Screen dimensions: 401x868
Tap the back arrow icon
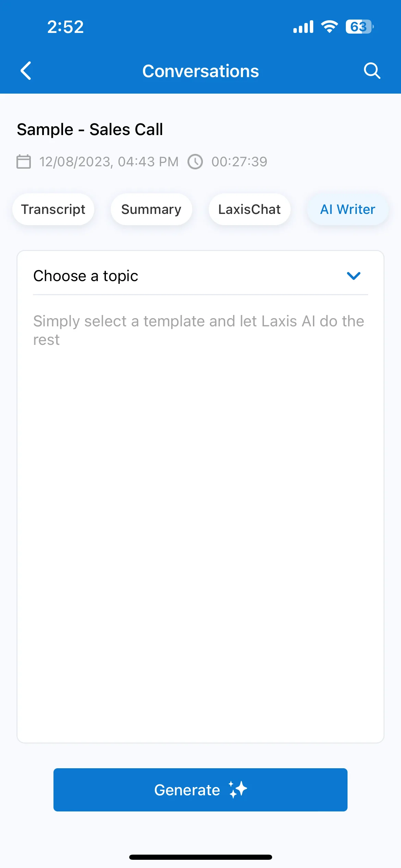[26, 71]
